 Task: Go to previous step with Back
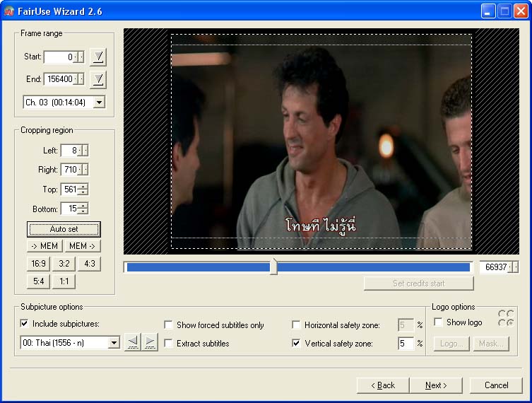383,385
